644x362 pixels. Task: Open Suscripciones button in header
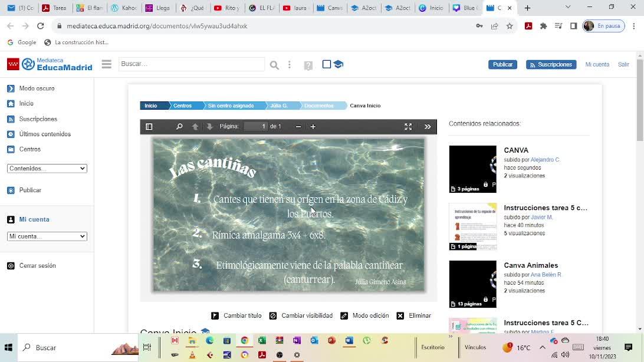[551, 64]
